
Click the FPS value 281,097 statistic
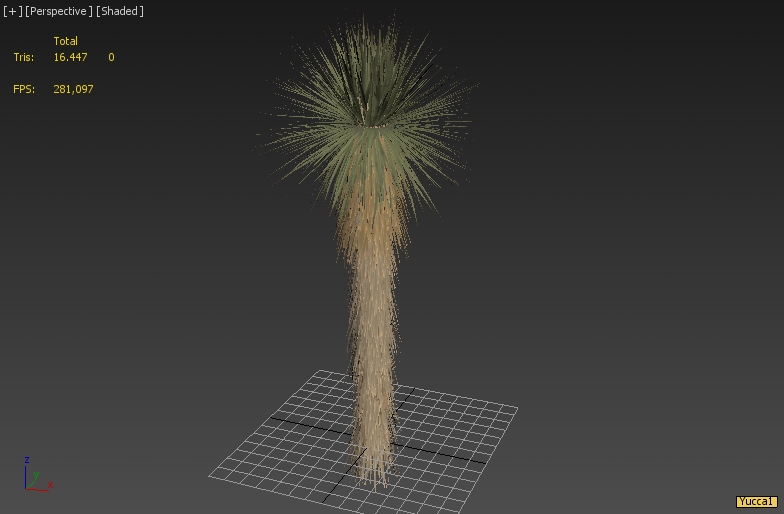point(73,89)
